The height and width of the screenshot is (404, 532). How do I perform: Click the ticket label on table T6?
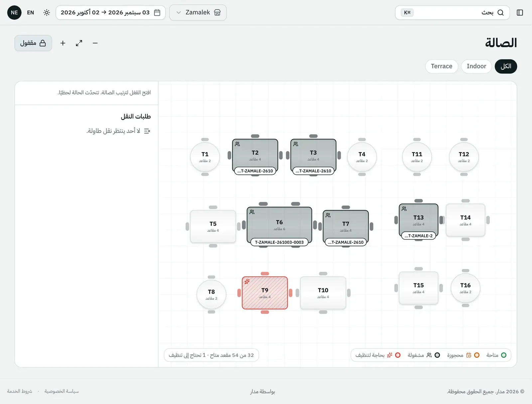279,242
